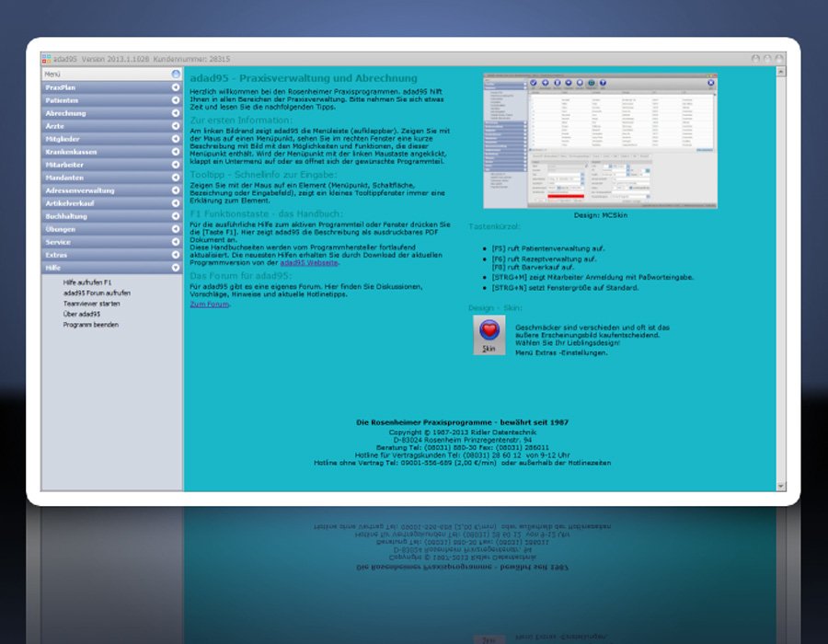Open the Service menu section
Screen dimensions: 828x644
112,242
